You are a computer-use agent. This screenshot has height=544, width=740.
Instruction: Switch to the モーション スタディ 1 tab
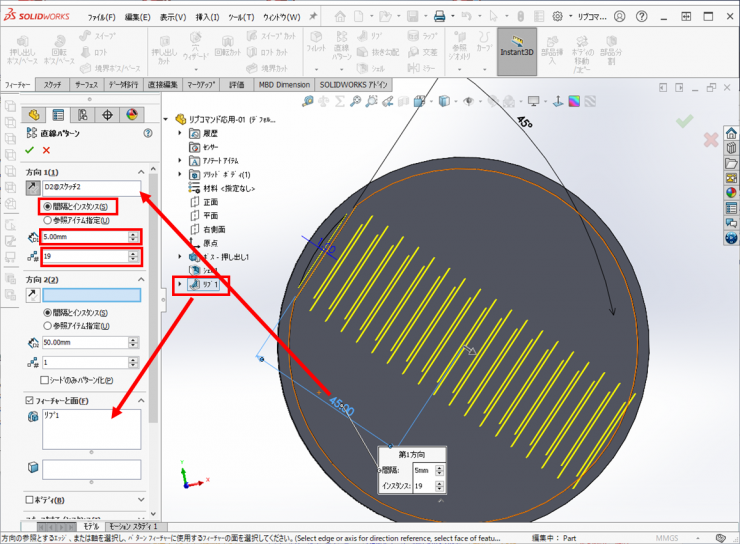[135, 525]
